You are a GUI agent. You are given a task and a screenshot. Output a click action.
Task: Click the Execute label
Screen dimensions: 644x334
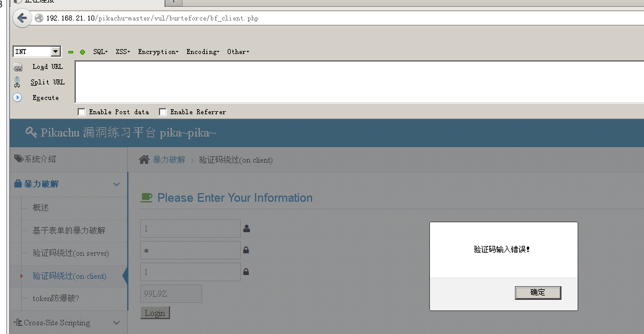(x=45, y=97)
